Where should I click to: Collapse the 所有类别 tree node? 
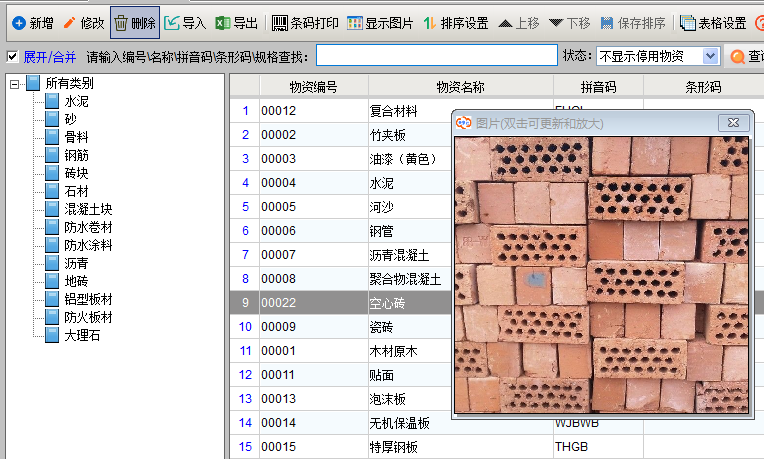(15, 84)
